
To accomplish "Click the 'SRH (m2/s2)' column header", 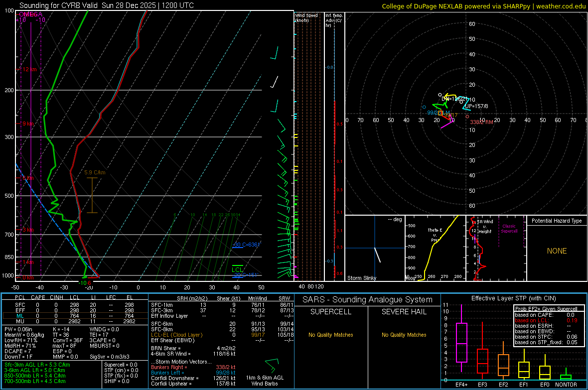I will click(x=192, y=298).
